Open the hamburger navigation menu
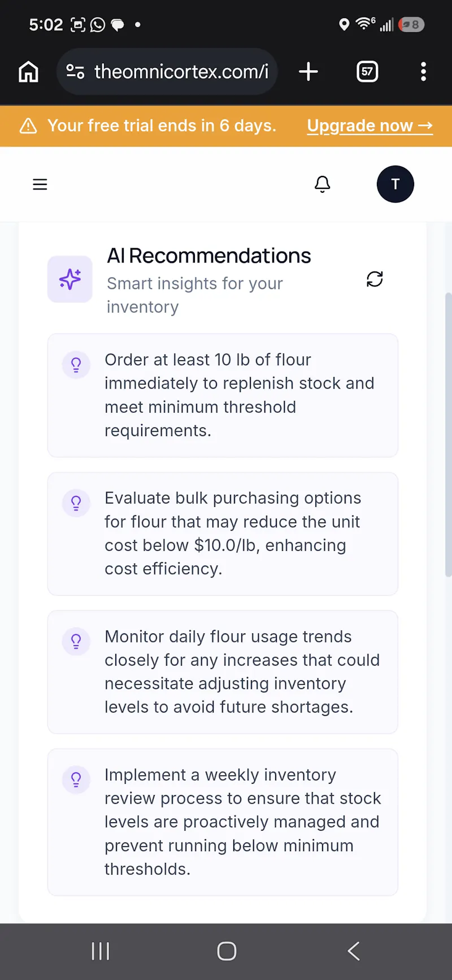The width and height of the screenshot is (452, 980). point(40,184)
